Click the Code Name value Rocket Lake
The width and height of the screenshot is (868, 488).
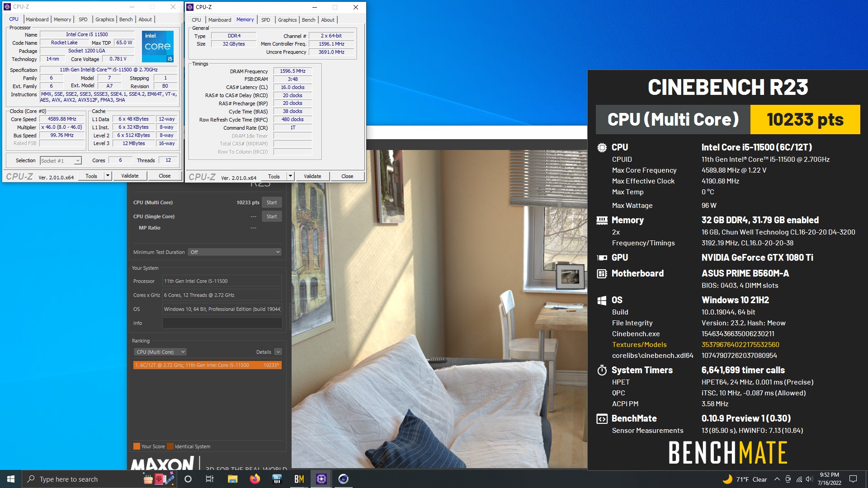(x=64, y=43)
